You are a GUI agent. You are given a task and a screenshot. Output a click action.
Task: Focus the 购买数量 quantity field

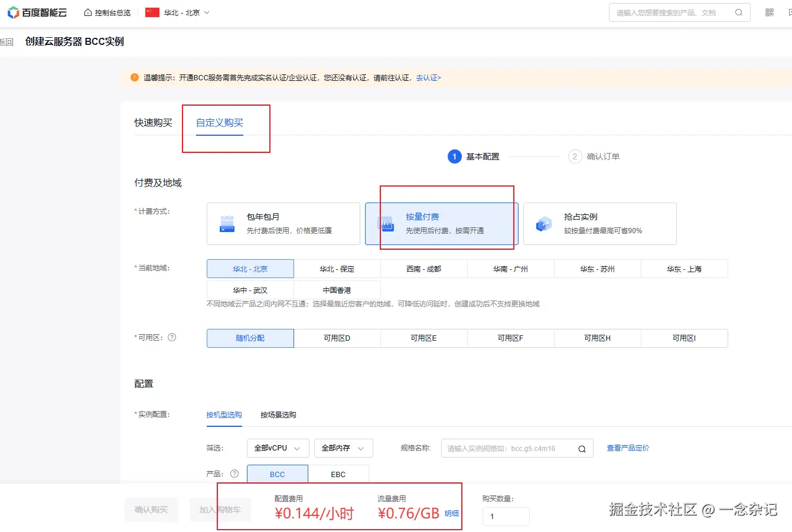click(x=506, y=517)
